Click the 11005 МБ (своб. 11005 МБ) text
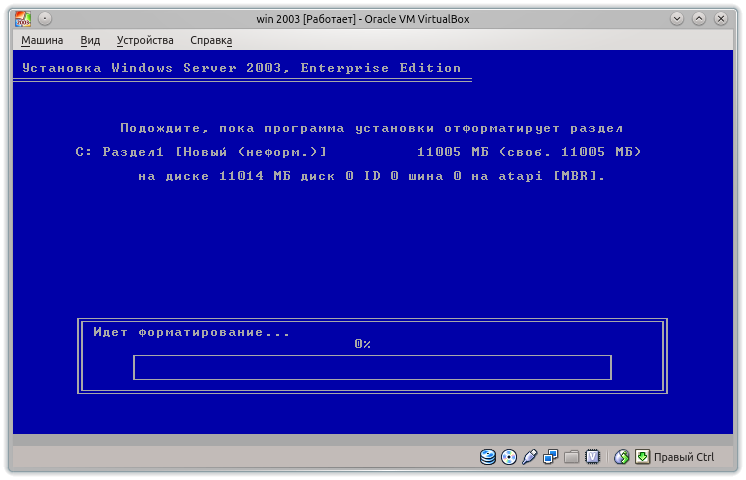 tap(529, 152)
